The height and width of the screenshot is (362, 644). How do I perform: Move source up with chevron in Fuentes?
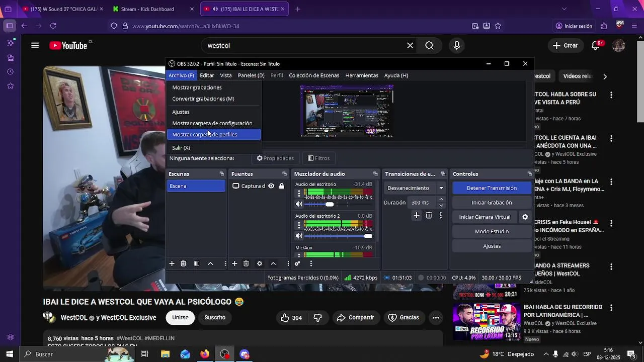273,263
